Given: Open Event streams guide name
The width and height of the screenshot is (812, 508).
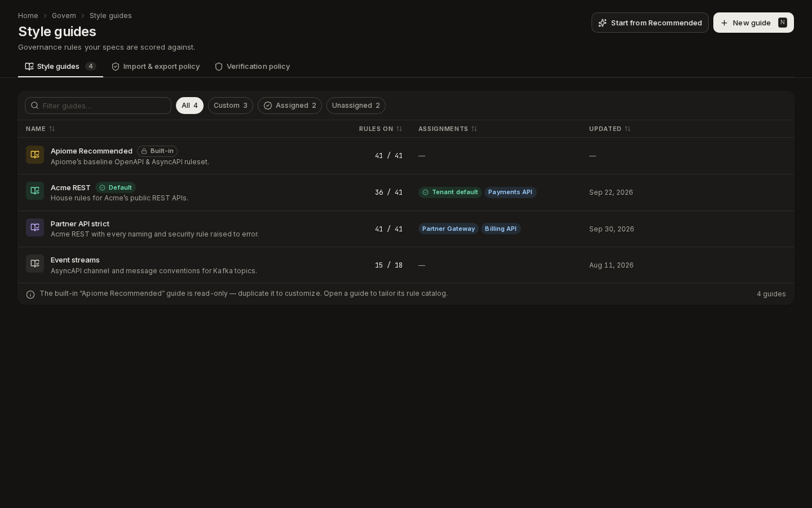Looking at the screenshot, I should click(75, 260).
